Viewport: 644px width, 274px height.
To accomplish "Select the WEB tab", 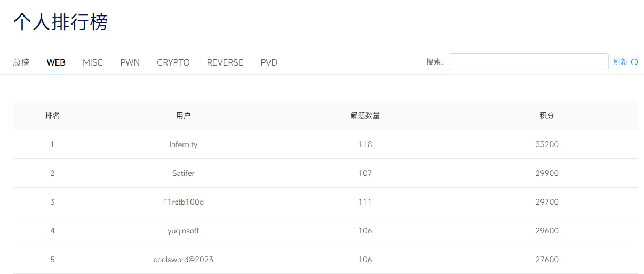I will click(56, 62).
